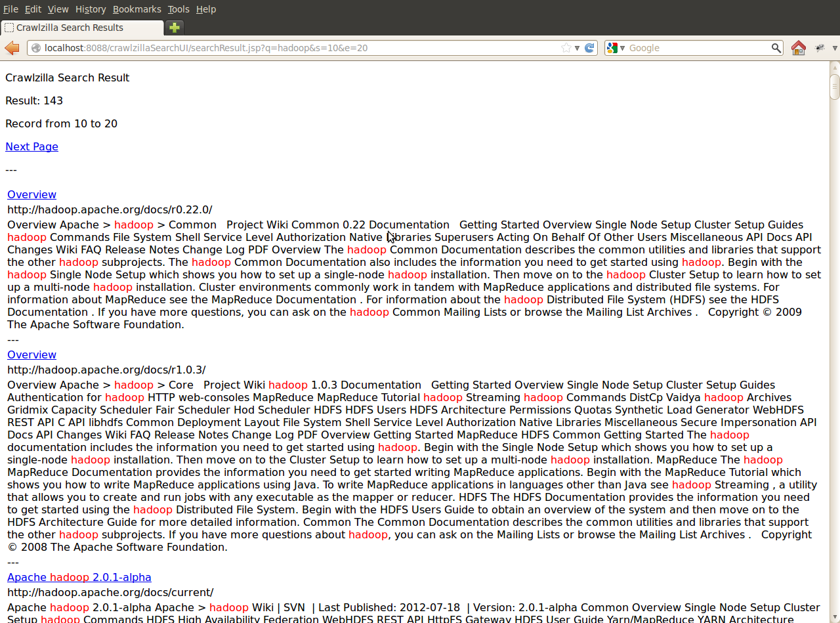Expand the search engine chooser arrow
Image resolution: width=840 pixels, height=623 pixels.
pyautogui.click(x=622, y=48)
